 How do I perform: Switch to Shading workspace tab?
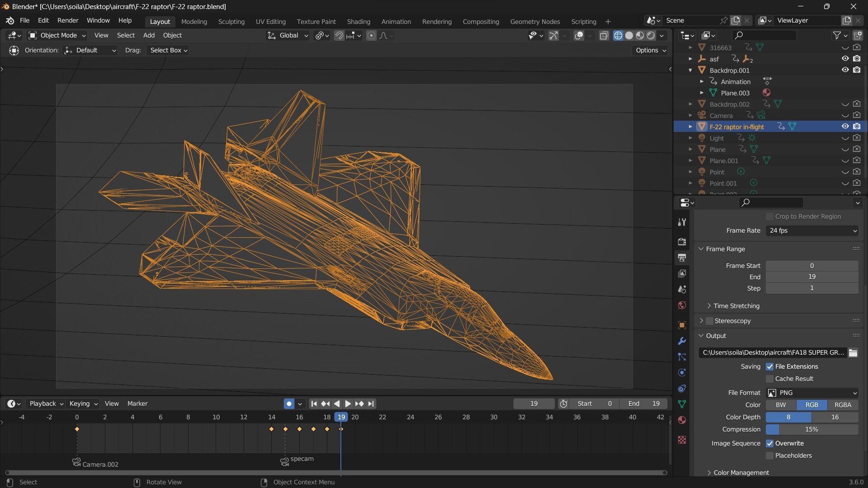[359, 21]
